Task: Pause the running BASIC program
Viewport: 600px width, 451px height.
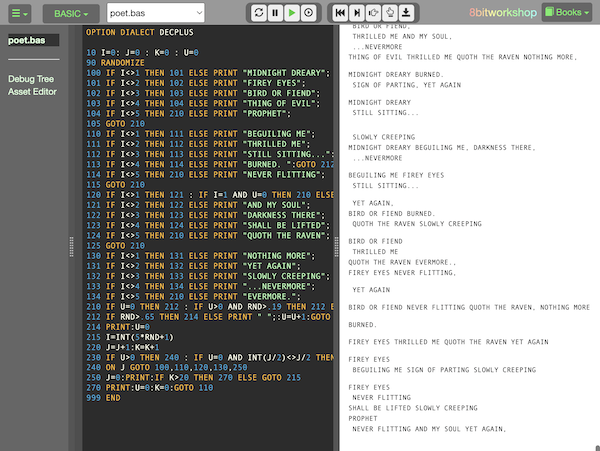Action: 275,13
